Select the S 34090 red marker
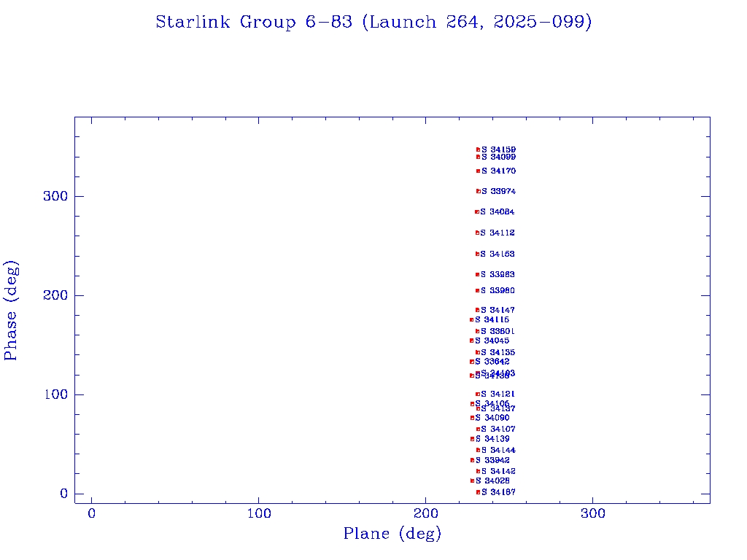The height and width of the screenshot is (560, 747). point(472,418)
